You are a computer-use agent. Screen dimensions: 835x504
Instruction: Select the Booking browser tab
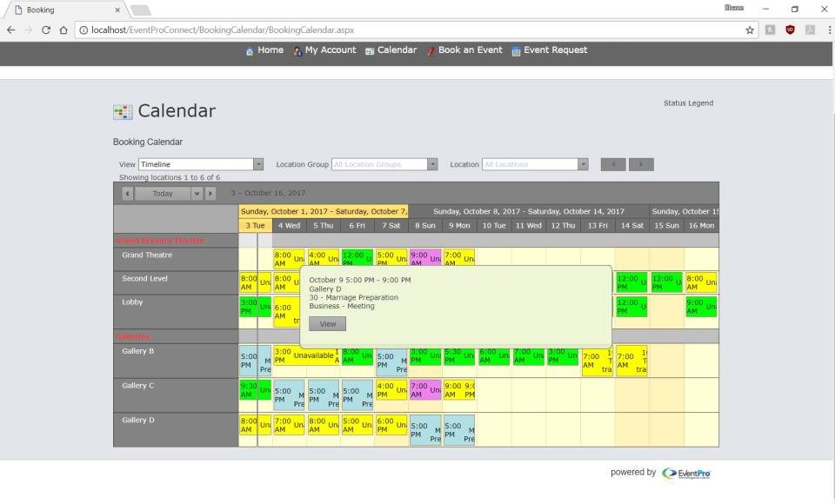63,10
